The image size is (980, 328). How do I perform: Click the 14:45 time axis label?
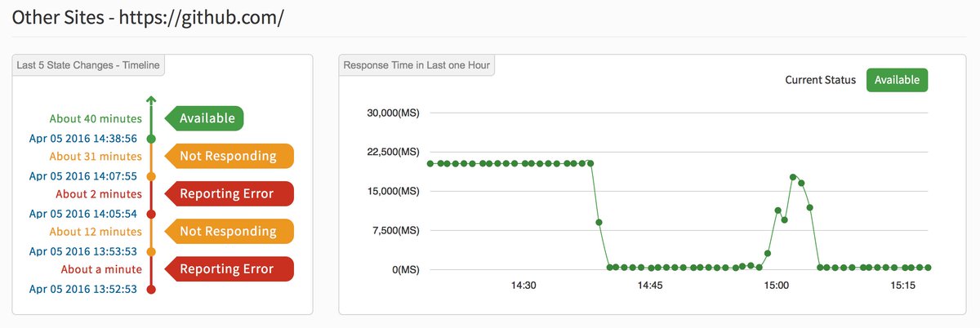click(x=650, y=286)
